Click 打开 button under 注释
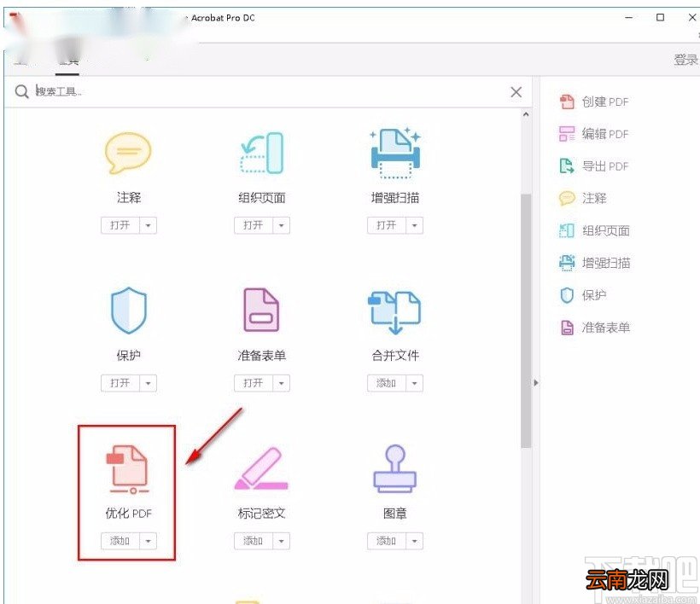 click(x=120, y=225)
